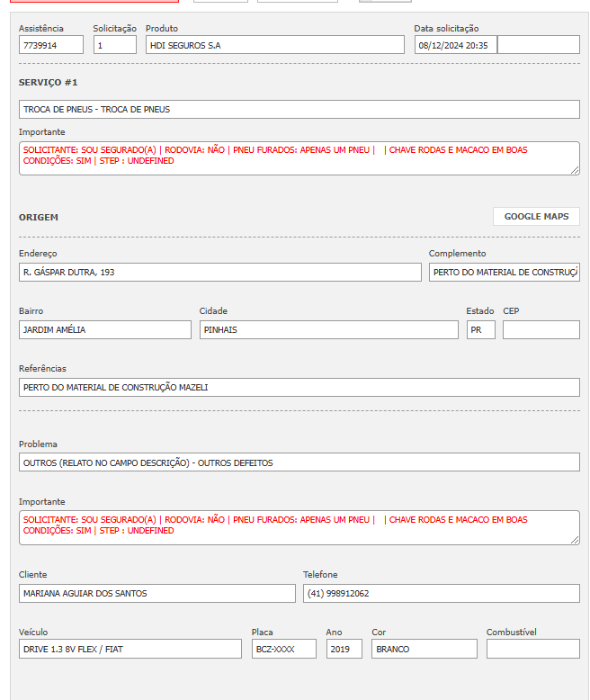
Task: Edit the Endereço address field
Action: (219, 273)
